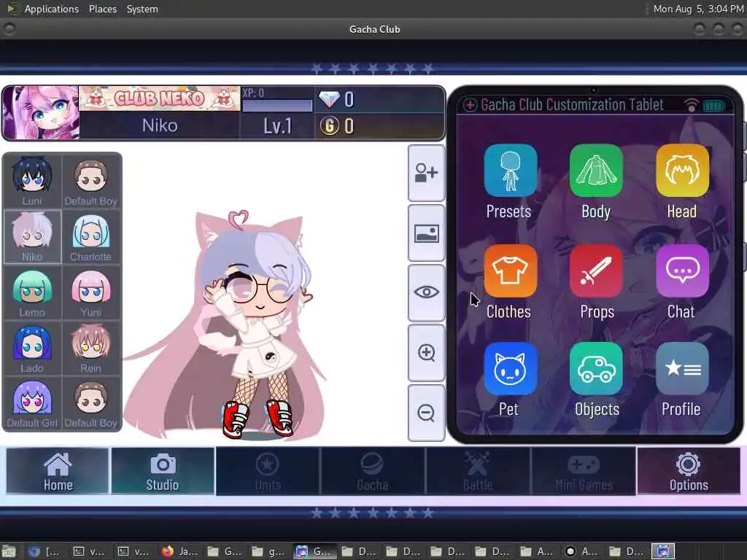The height and width of the screenshot is (560, 747).
Task: Select the Default Boy slot beside Default Girl
Action: 91,404
